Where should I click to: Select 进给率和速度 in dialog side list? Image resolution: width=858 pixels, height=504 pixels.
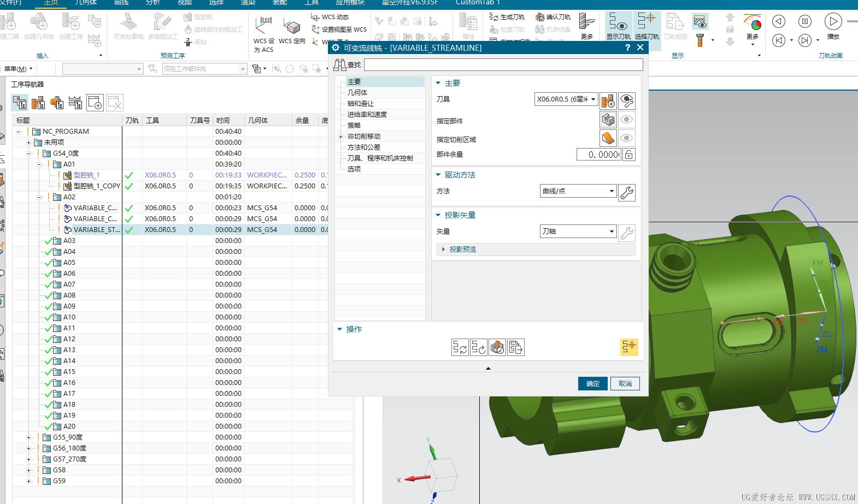(x=367, y=115)
